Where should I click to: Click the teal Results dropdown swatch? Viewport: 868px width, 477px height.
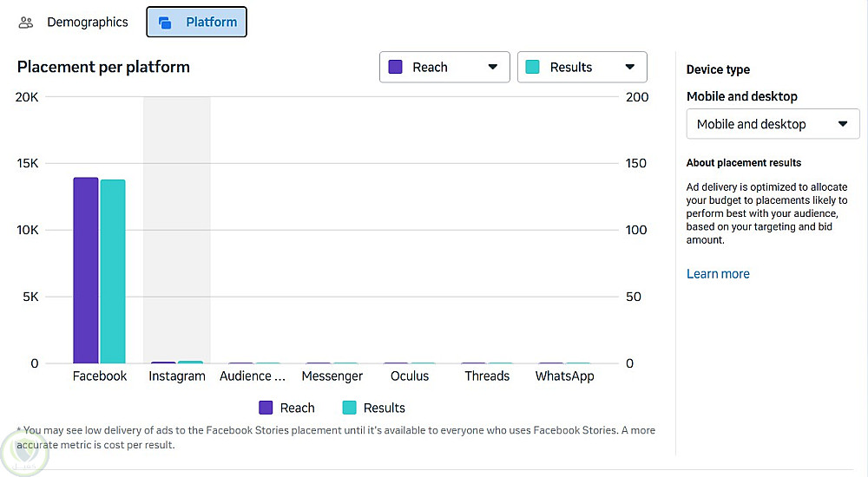point(533,67)
